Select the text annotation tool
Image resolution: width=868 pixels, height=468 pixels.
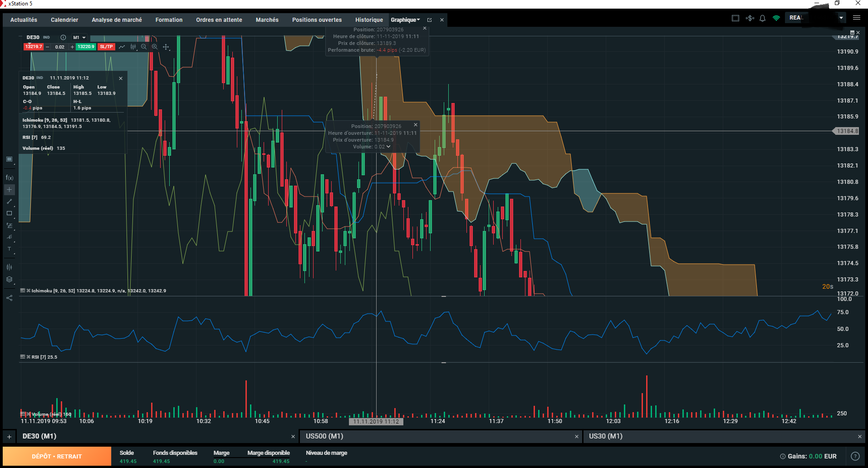(x=10, y=249)
